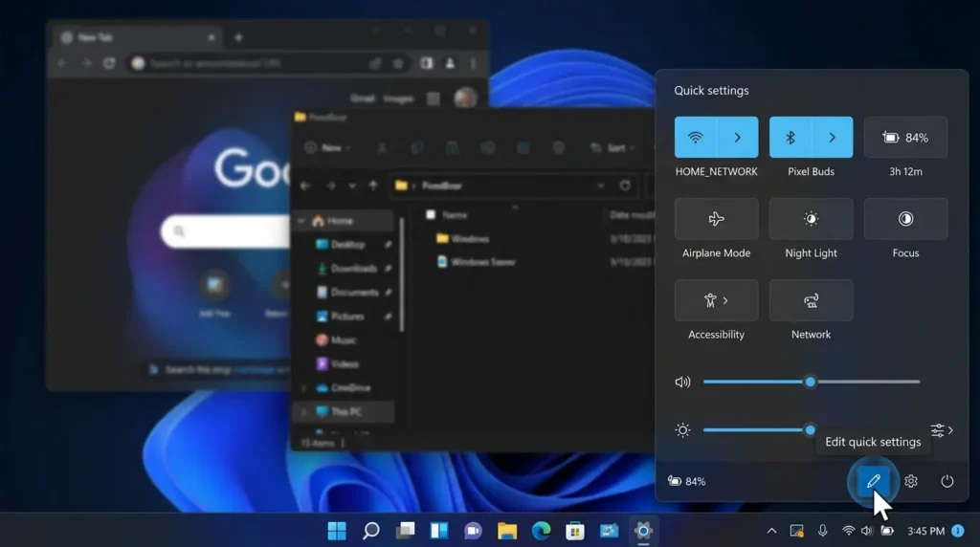This screenshot has height=547, width=980.
Task: Launch Microsoft Edge from taskbar
Action: [x=542, y=531]
